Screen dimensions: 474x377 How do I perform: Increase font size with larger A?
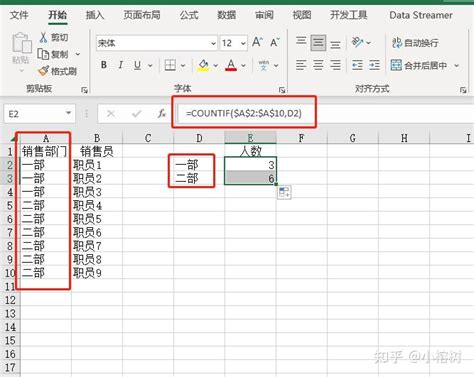(x=257, y=42)
